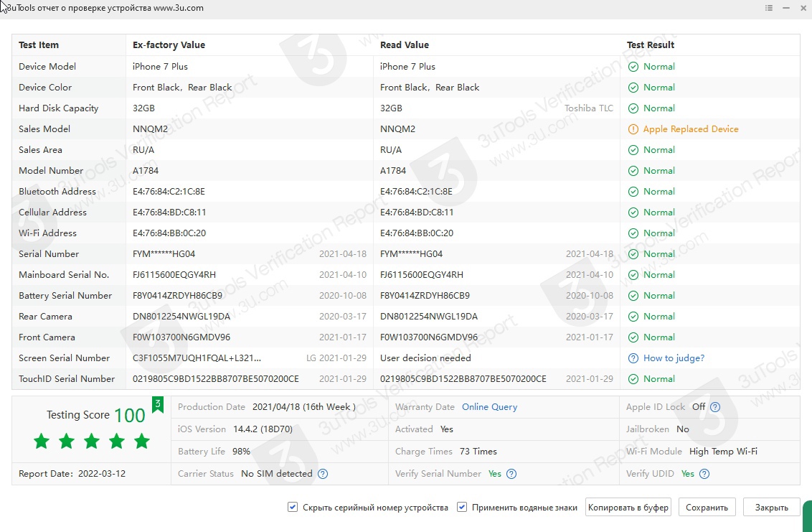Click the Read Value column header
812x532 pixels.
point(405,45)
